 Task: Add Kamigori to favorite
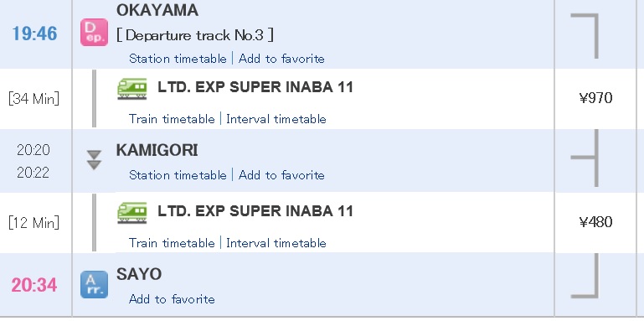(x=281, y=175)
